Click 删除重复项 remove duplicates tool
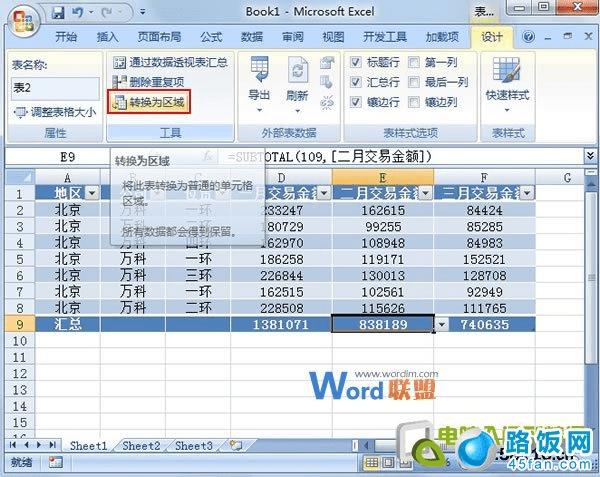The image size is (600, 477). click(x=149, y=82)
